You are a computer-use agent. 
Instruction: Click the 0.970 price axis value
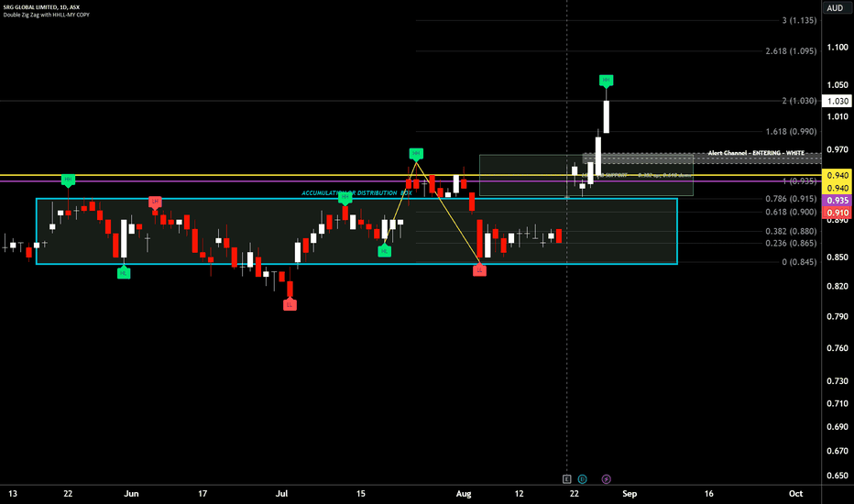coord(838,149)
